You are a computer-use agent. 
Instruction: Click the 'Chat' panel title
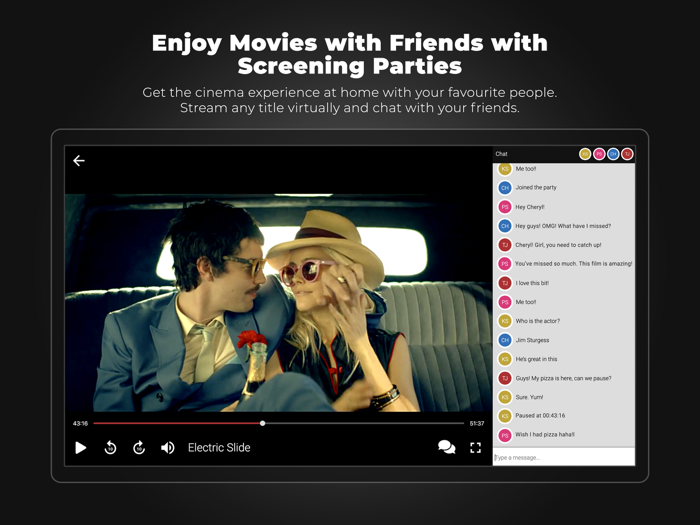point(501,154)
